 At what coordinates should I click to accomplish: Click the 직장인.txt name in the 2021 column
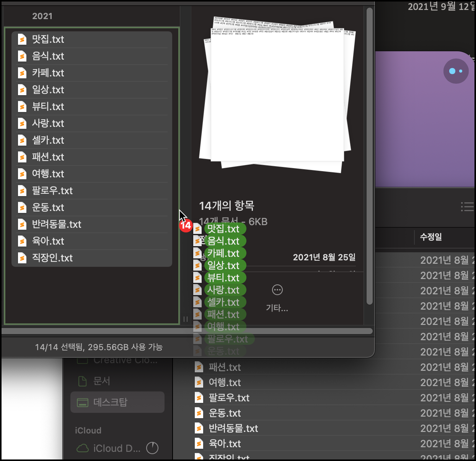[52, 258]
